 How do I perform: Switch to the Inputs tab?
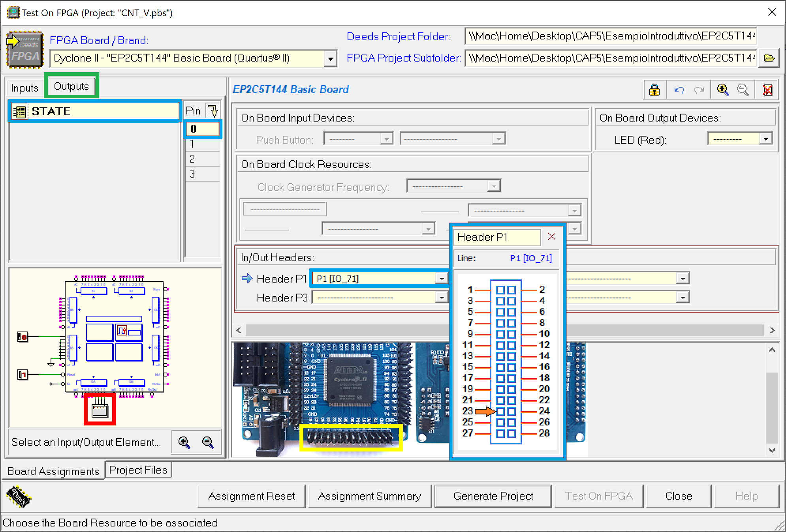tap(24, 88)
